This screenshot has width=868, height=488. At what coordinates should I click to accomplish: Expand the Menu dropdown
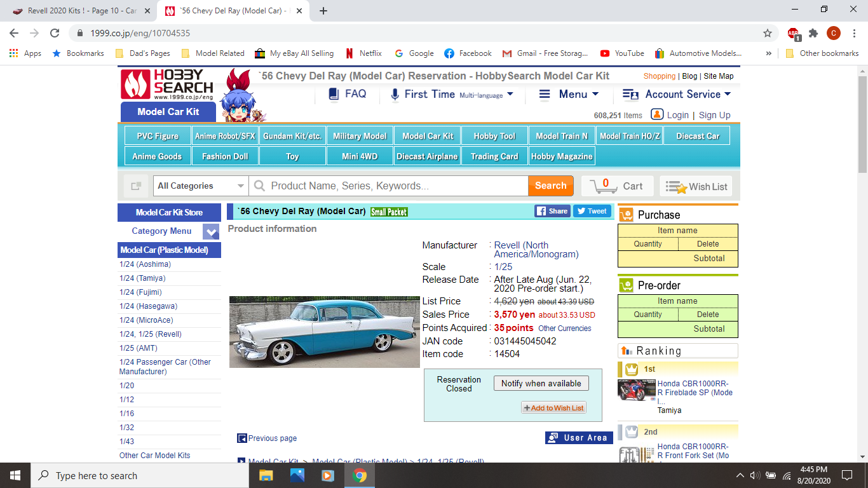tap(569, 94)
